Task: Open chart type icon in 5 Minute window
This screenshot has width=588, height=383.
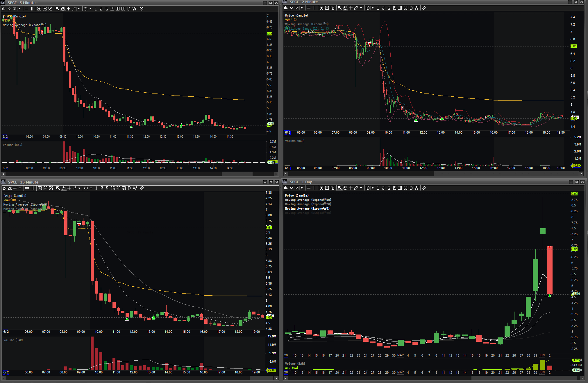Action: tap(3, 9)
